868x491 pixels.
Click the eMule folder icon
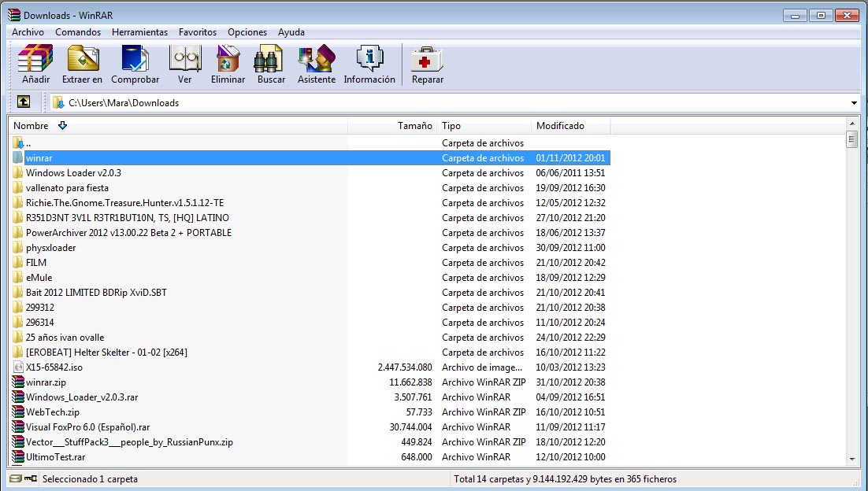click(18, 278)
